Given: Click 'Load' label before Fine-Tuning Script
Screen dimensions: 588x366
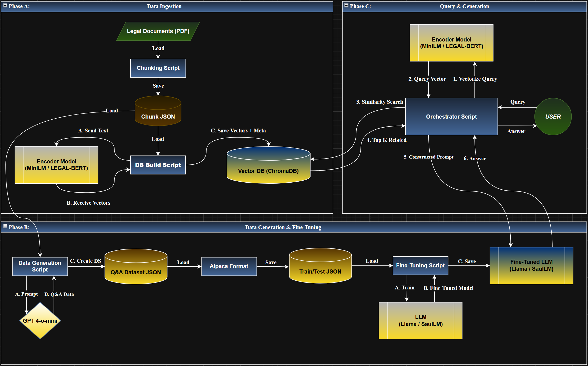Looking at the screenshot, I should coord(372,261).
